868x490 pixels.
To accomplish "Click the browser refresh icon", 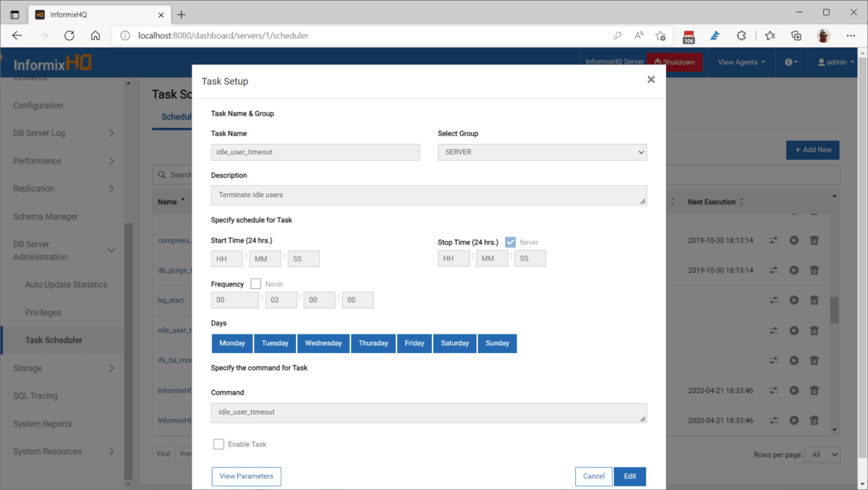I will tap(69, 35).
